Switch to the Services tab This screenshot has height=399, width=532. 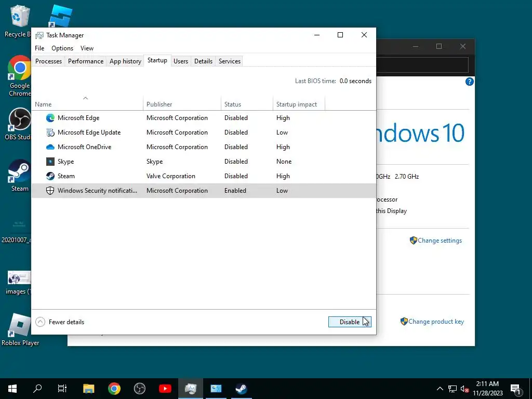coord(230,61)
